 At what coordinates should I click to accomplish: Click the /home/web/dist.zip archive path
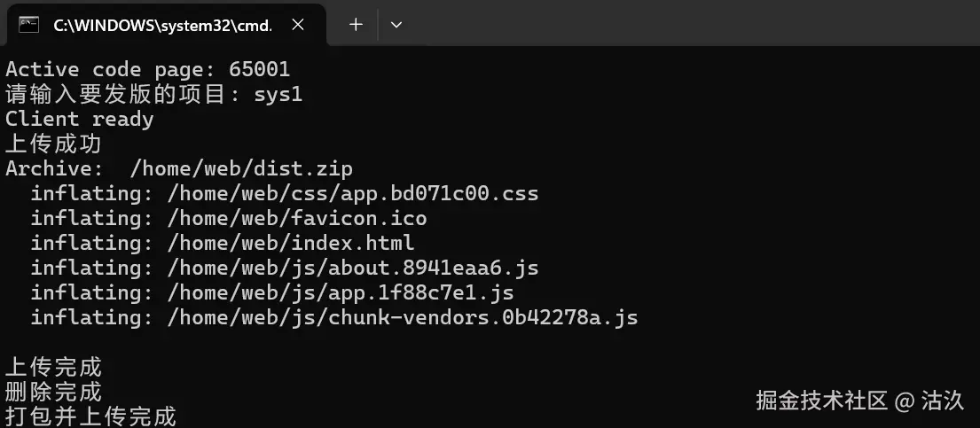[x=242, y=168]
